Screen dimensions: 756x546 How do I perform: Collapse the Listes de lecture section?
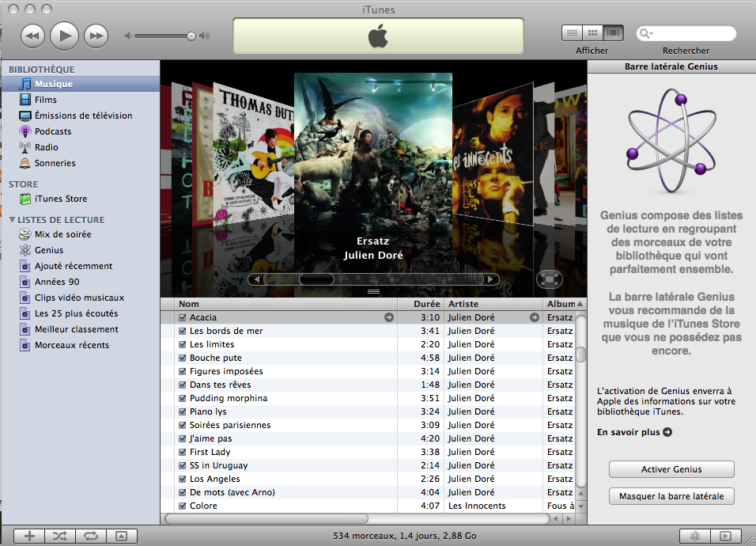pos(12,220)
